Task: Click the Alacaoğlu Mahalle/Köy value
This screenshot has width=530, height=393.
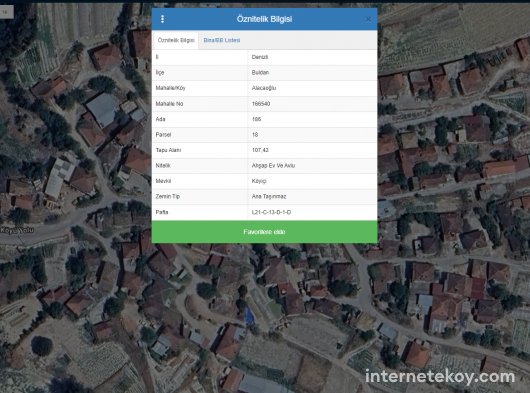Action: coord(264,88)
